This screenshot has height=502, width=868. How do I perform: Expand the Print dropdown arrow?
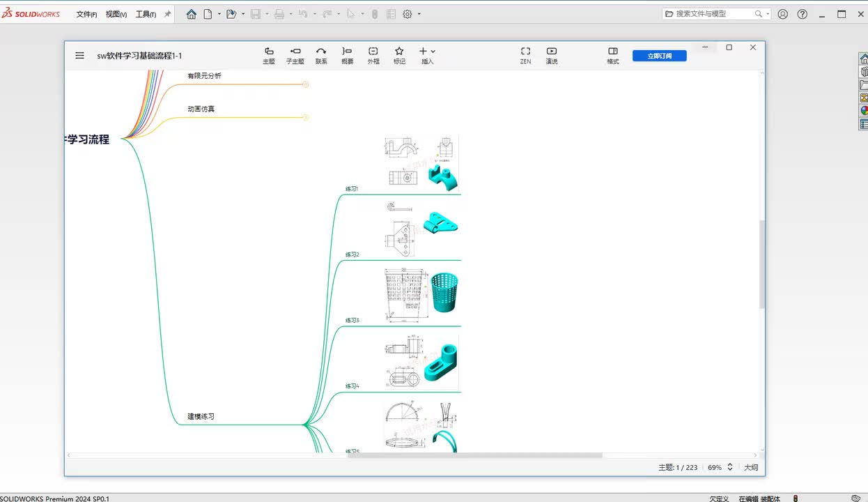[290, 14]
